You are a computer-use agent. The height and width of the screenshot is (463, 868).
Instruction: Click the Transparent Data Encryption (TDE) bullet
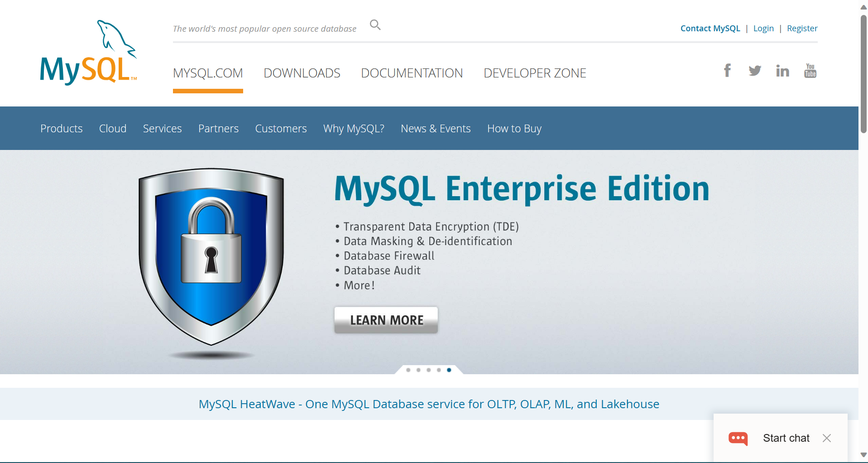tap(427, 227)
